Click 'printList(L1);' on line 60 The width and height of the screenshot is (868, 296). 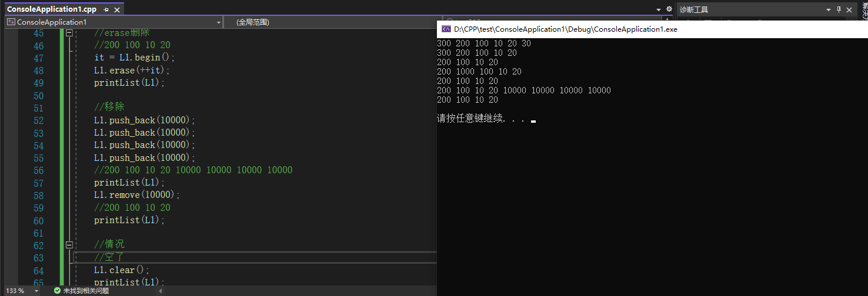130,220
